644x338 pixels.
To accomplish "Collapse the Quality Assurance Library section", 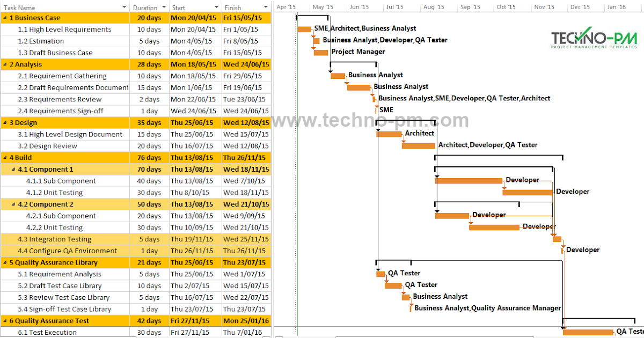I will [4, 262].
